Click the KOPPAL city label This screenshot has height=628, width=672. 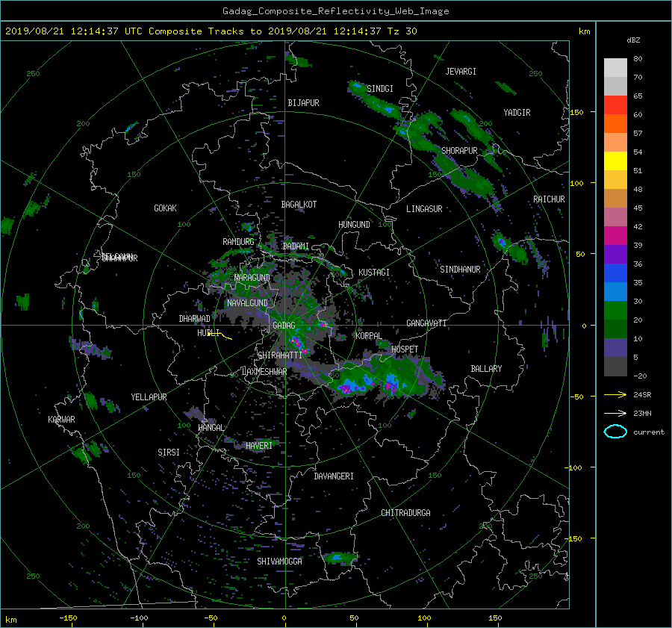369,336
